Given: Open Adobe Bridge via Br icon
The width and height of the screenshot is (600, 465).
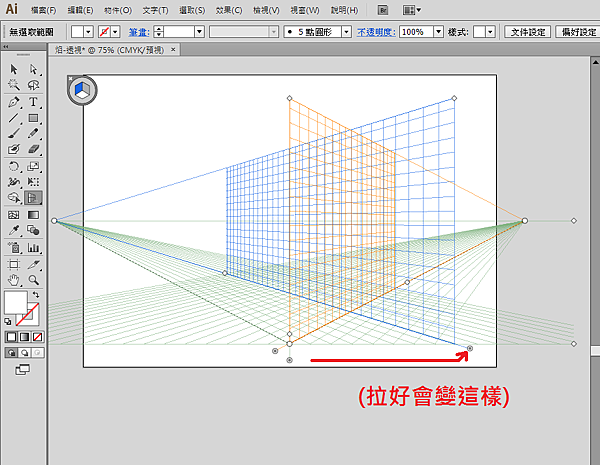Looking at the screenshot, I should click(381, 10).
